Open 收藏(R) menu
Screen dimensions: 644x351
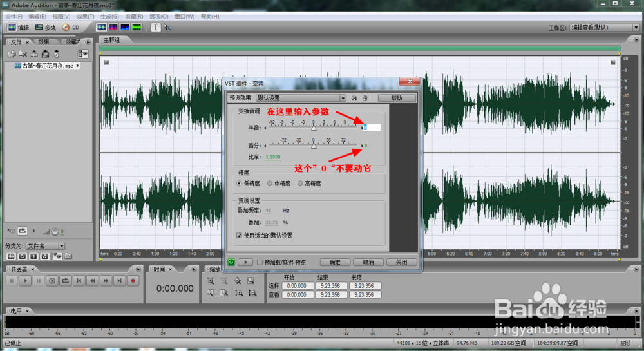click(134, 16)
